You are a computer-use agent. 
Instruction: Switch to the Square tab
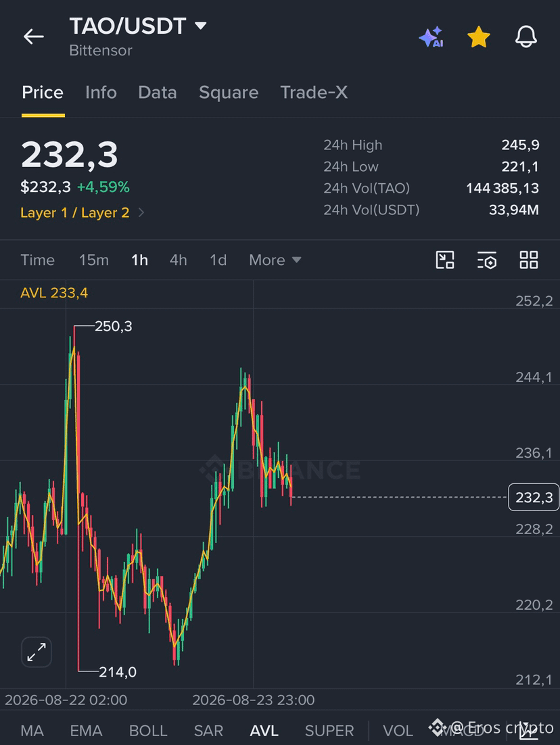229,92
